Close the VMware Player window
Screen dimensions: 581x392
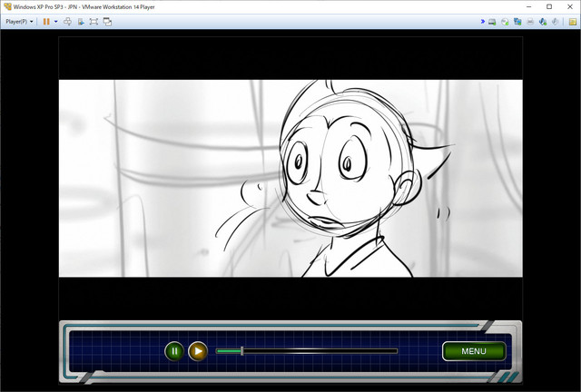[570, 6]
